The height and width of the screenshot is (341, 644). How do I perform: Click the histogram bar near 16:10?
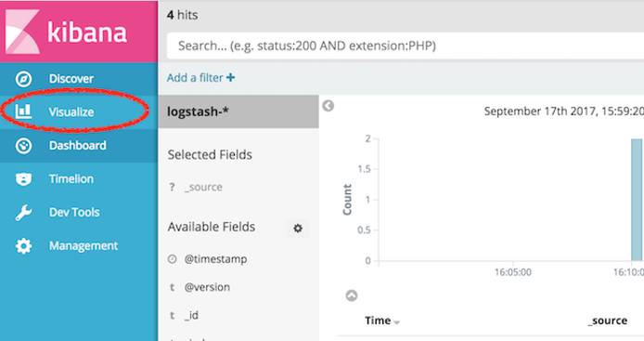coord(637,200)
